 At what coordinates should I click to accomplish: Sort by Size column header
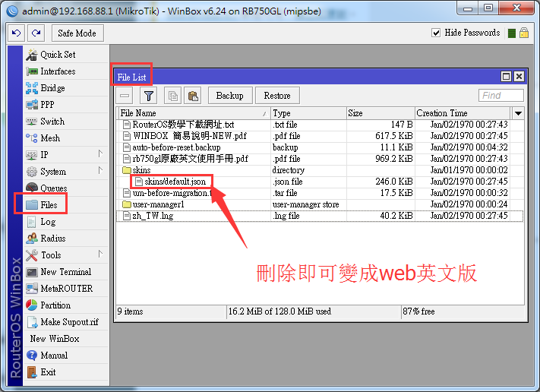(x=381, y=113)
